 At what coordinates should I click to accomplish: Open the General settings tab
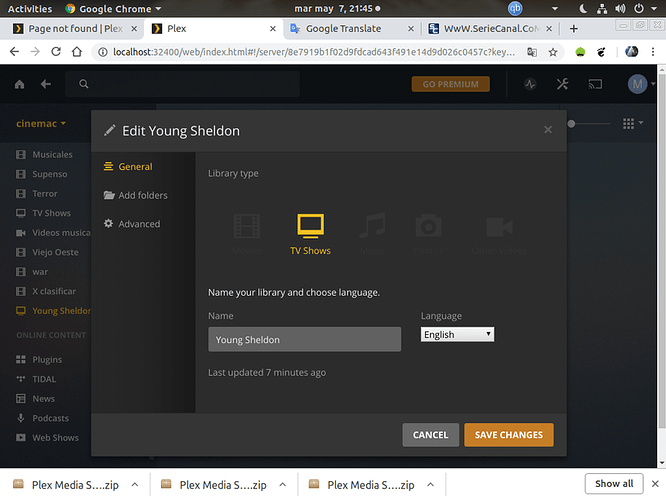[128, 167]
